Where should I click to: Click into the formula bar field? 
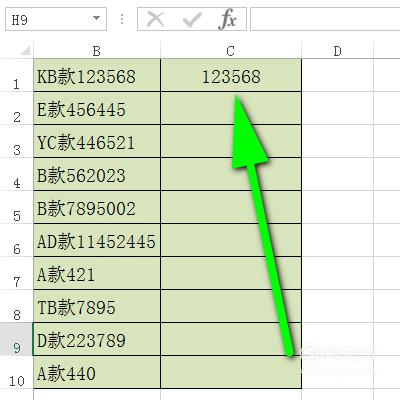click(325, 19)
